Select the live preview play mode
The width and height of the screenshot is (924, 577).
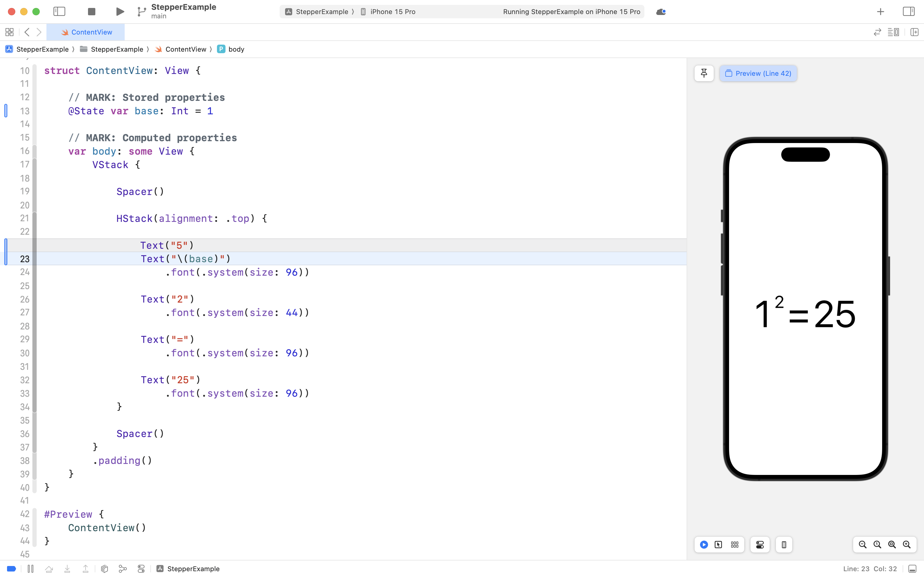tap(704, 545)
